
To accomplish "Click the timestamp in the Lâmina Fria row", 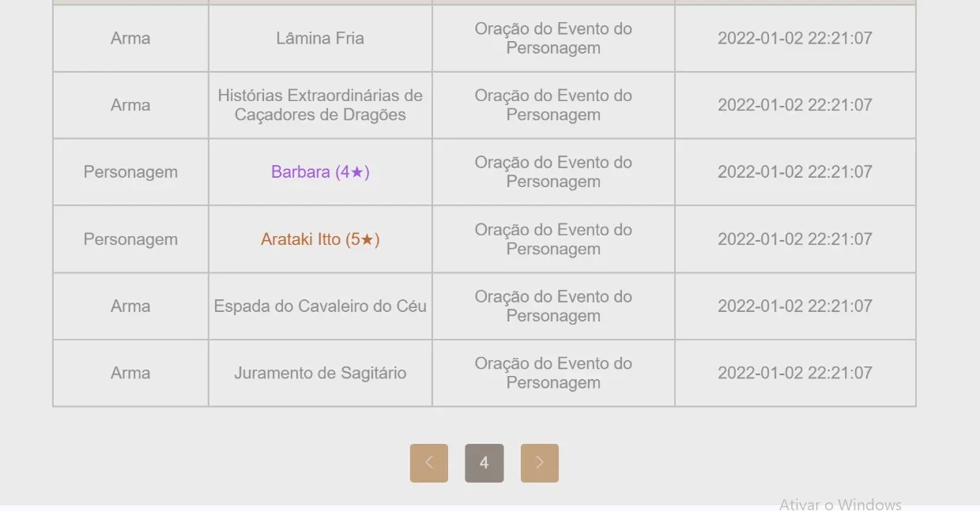I will coord(795,38).
